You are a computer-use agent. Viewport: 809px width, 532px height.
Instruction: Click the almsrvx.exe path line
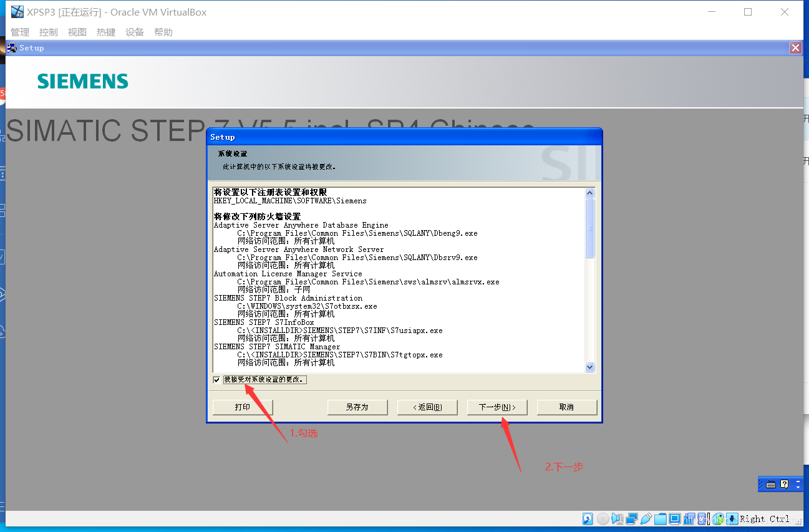[x=368, y=282]
